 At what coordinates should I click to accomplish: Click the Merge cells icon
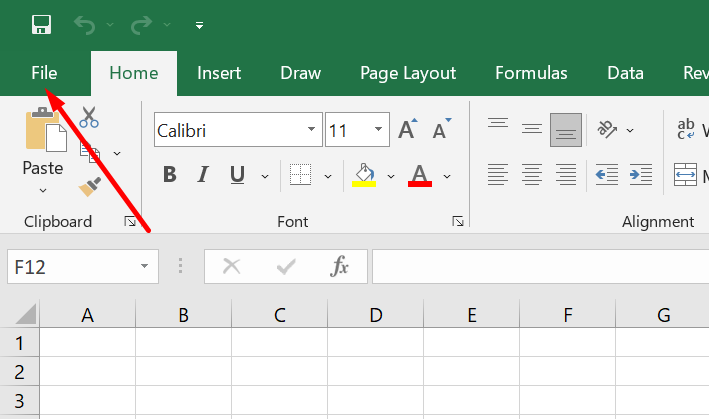[685, 174]
